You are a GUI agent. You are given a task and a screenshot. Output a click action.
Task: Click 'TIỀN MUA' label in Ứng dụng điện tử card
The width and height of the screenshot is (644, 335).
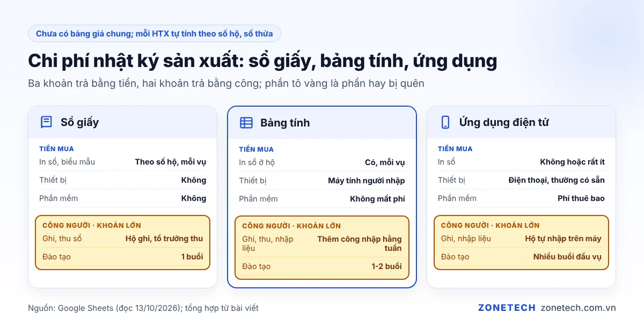(455, 148)
